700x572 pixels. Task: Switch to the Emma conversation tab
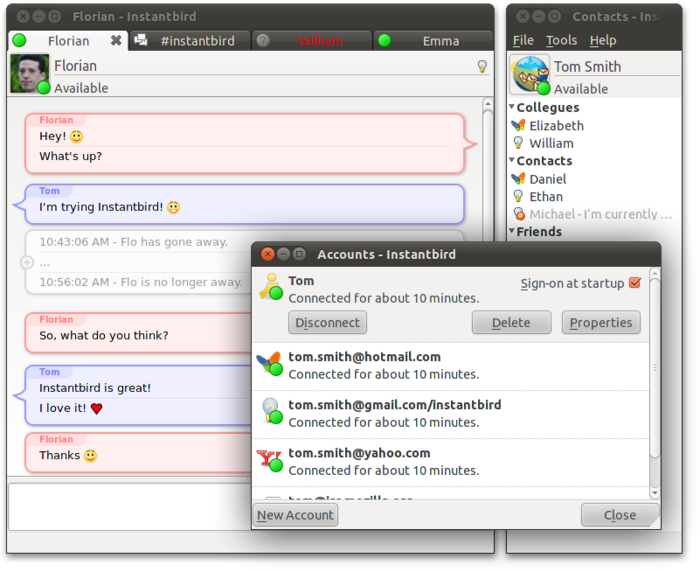[x=433, y=41]
